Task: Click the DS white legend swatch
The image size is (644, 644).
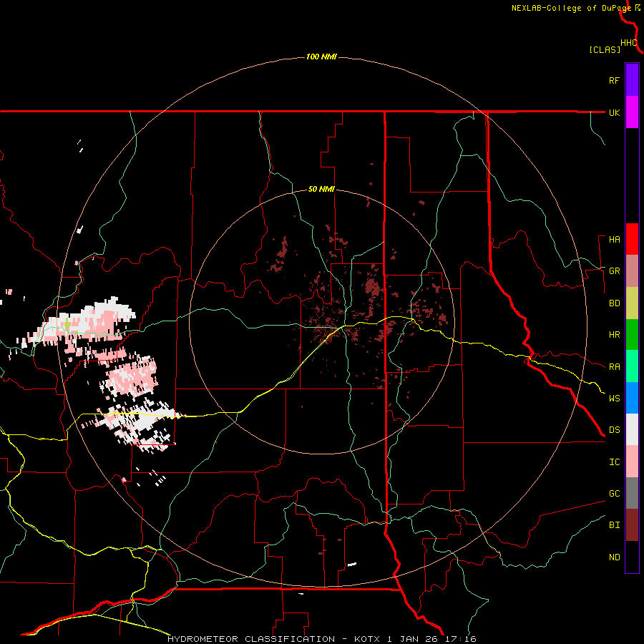Action: coord(632,429)
